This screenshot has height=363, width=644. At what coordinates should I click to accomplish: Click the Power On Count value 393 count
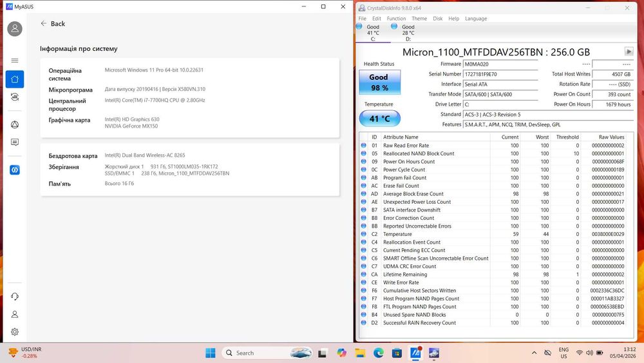[x=612, y=94]
